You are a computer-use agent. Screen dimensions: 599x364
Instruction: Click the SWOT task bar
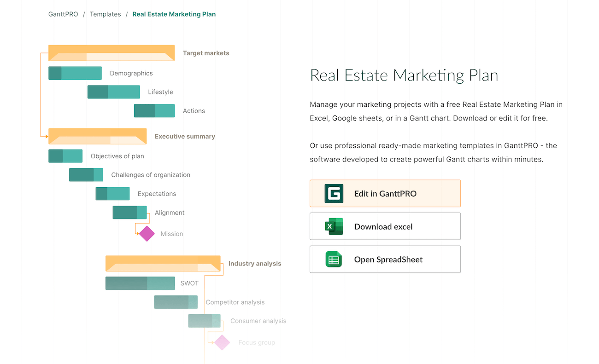tap(140, 283)
